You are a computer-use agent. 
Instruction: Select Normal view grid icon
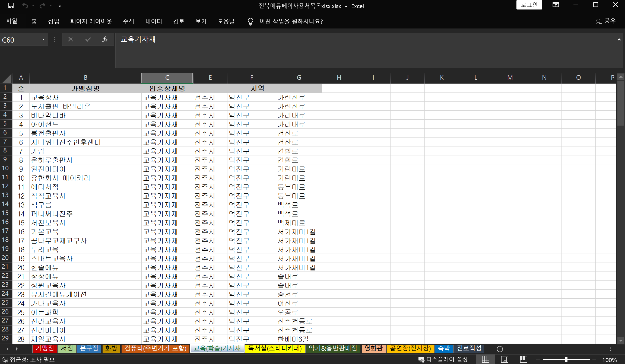pyautogui.click(x=486, y=359)
